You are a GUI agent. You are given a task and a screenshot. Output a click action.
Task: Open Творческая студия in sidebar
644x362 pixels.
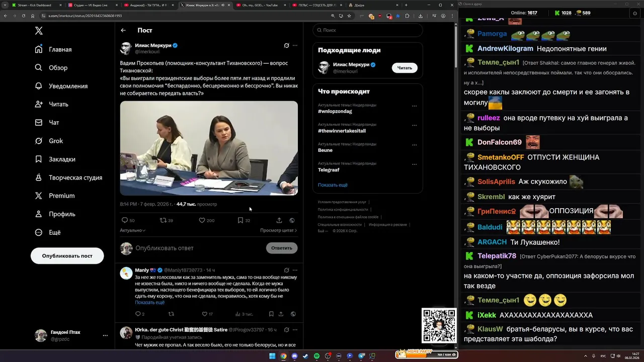pos(69,177)
